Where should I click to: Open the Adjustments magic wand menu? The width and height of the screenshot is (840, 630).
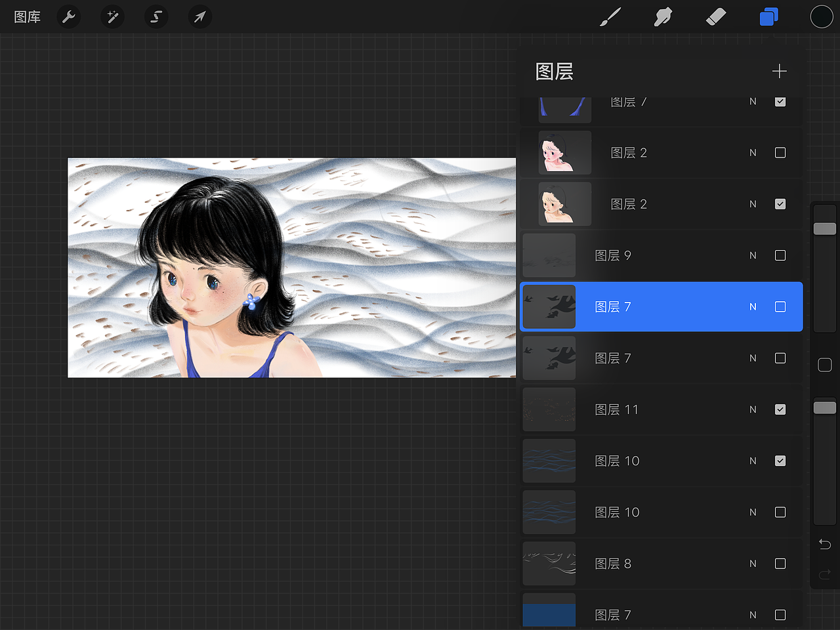[112, 16]
